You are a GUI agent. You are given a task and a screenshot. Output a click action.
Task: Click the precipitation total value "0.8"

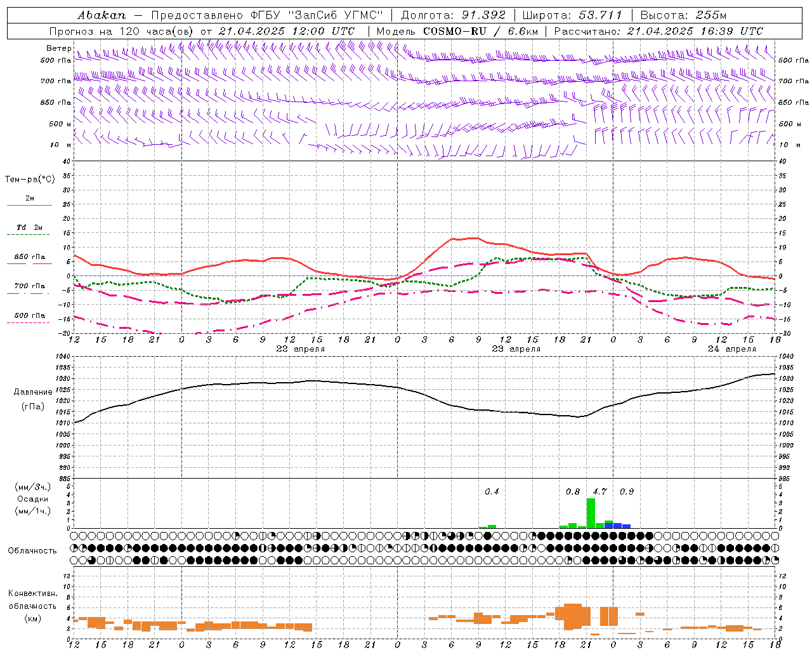pos(573,492)
